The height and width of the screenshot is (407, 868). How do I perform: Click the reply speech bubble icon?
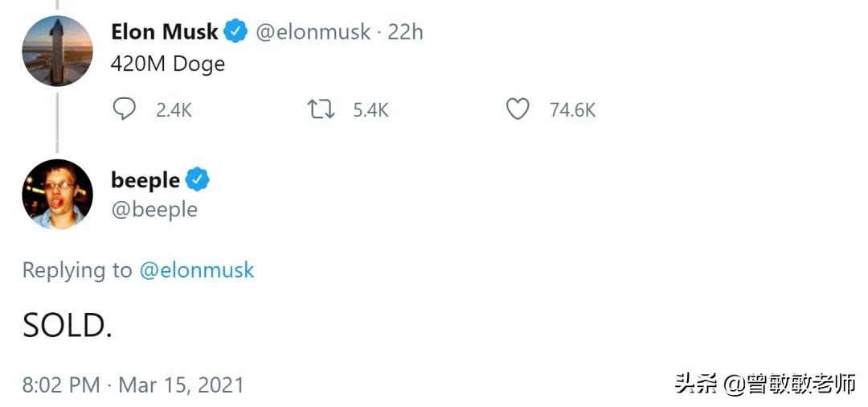(x=124, y=109)
